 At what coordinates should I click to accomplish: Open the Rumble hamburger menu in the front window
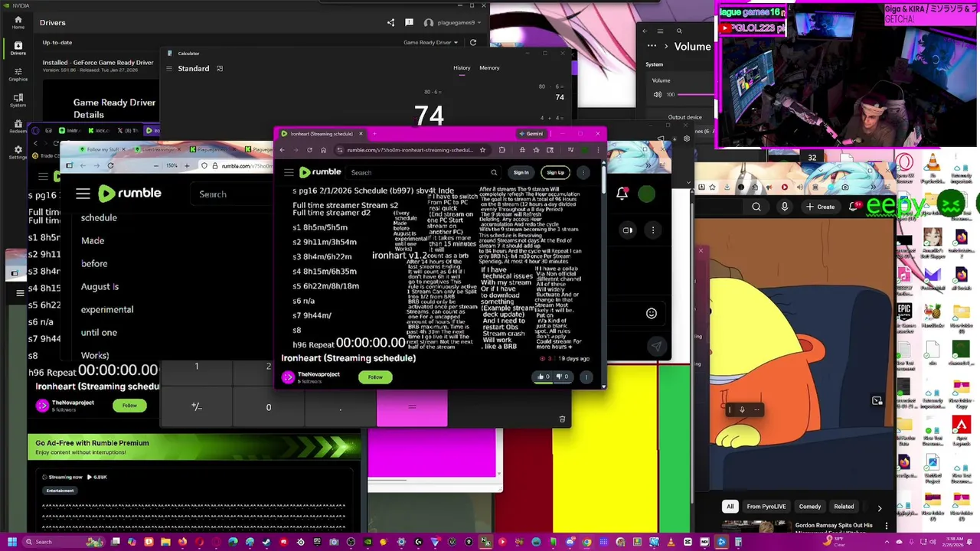pos(289,173)
